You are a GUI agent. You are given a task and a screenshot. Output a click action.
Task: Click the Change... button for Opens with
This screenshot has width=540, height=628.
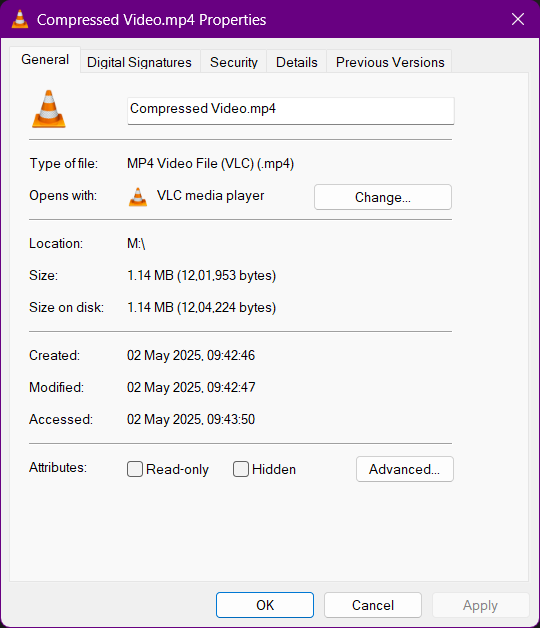[x=383, y=197]
